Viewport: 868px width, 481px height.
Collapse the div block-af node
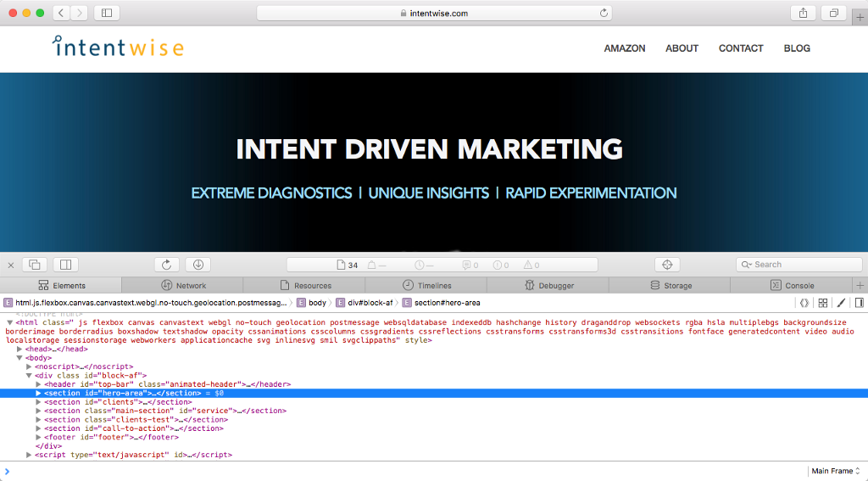pyautogui.click(x=29, y=376)
